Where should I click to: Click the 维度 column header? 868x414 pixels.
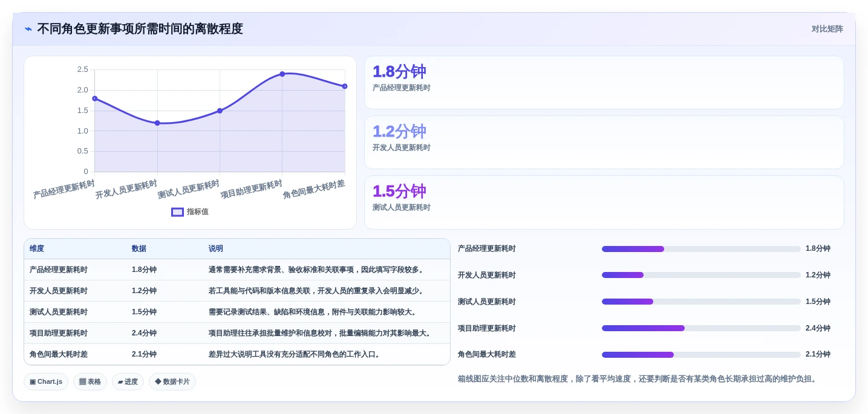[x=37, y=249]
